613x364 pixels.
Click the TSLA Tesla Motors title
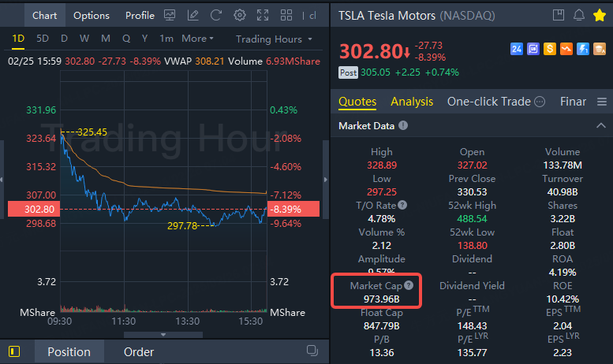[387, 15]
